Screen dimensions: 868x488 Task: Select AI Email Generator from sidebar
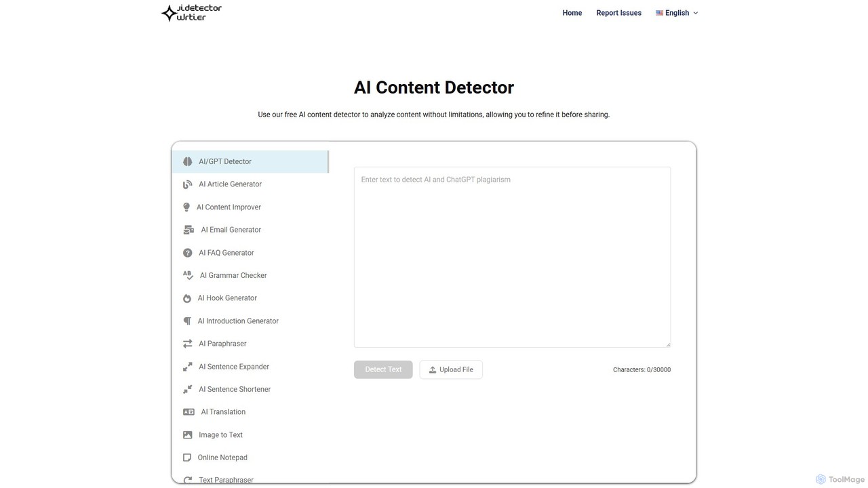[x=250, y=230]
